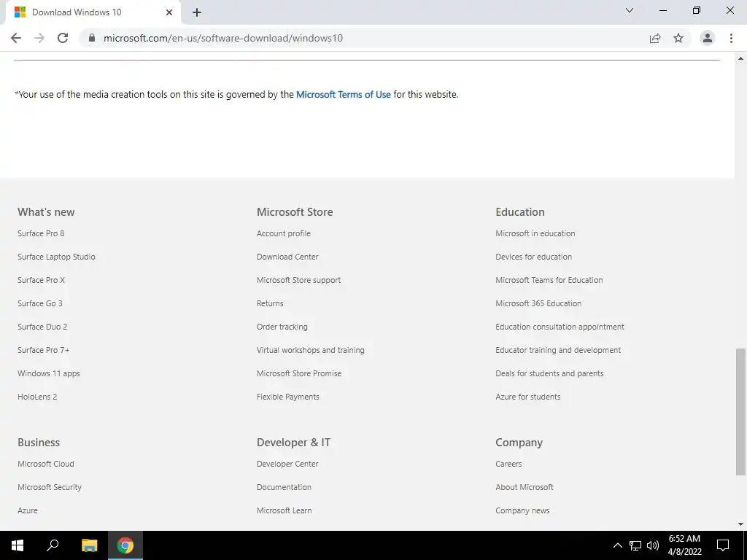Open File Explorer from the taskbar
747x560 pixels.
(x=89, y=545)
